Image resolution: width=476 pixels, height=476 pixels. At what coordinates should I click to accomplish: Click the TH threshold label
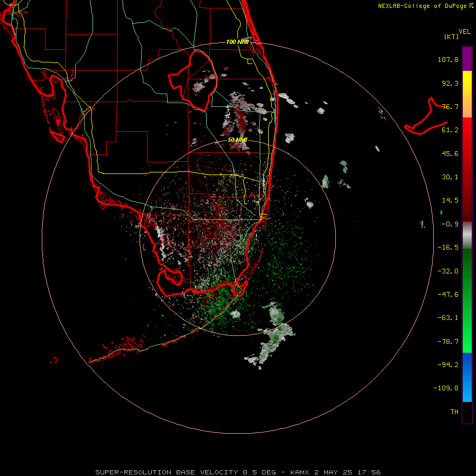click(x=454, y=411)
